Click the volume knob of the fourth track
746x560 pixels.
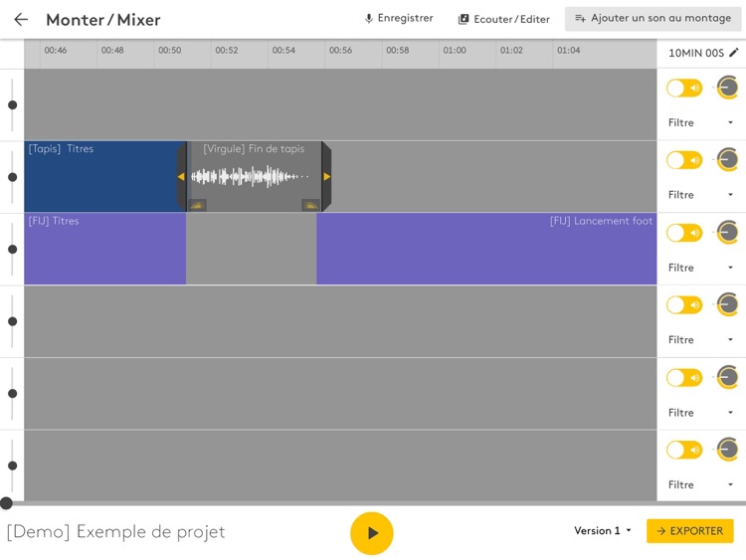[x=727, y=304]
